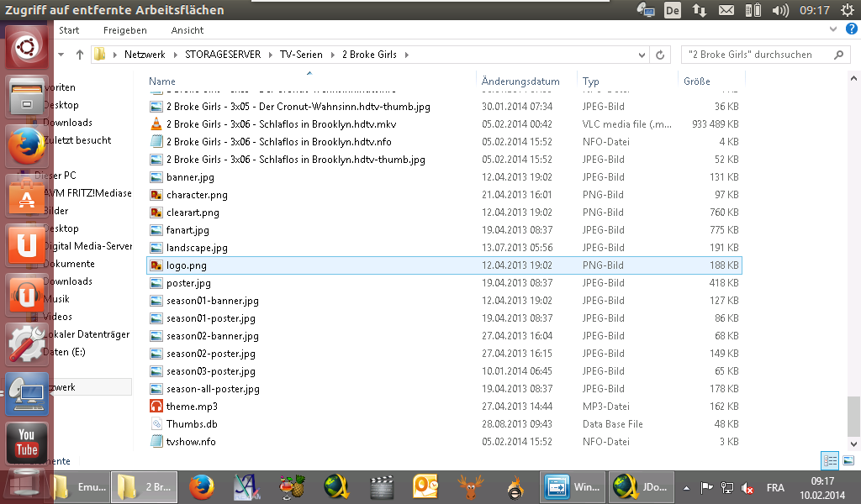Sort by Typ column header
The height and width of the screenshot is (504, 861).
[590, 81]
